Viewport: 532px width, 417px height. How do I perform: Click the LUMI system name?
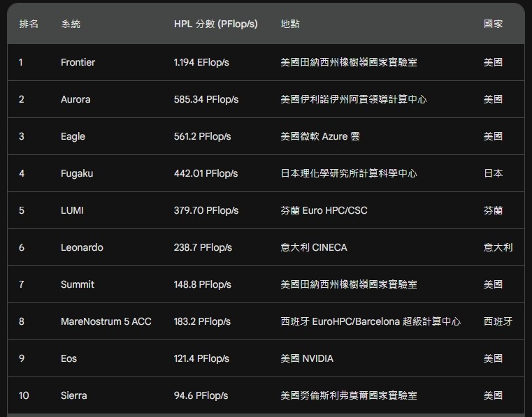pyautogui.click(x=72, y=210)
